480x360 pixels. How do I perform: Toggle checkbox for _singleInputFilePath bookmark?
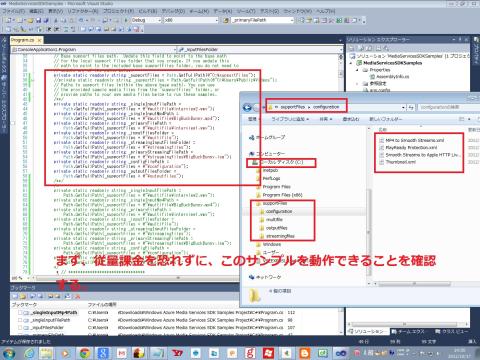(x=20, y=320)
